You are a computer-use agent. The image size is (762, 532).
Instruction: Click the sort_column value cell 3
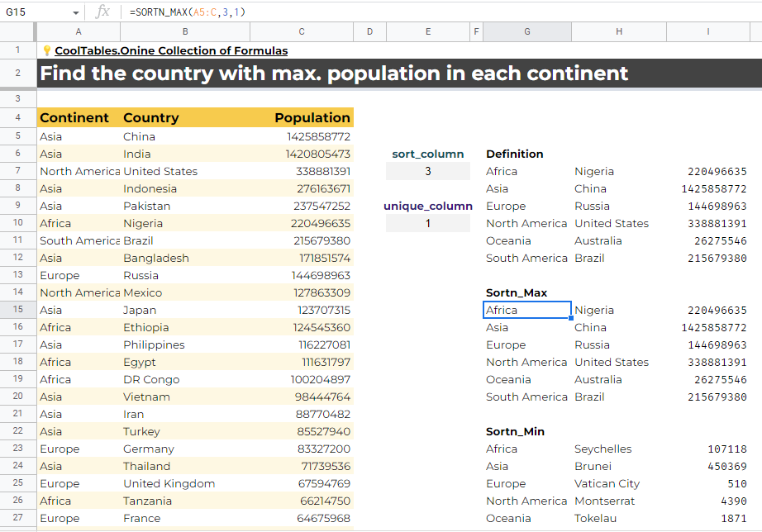point(427,171)
